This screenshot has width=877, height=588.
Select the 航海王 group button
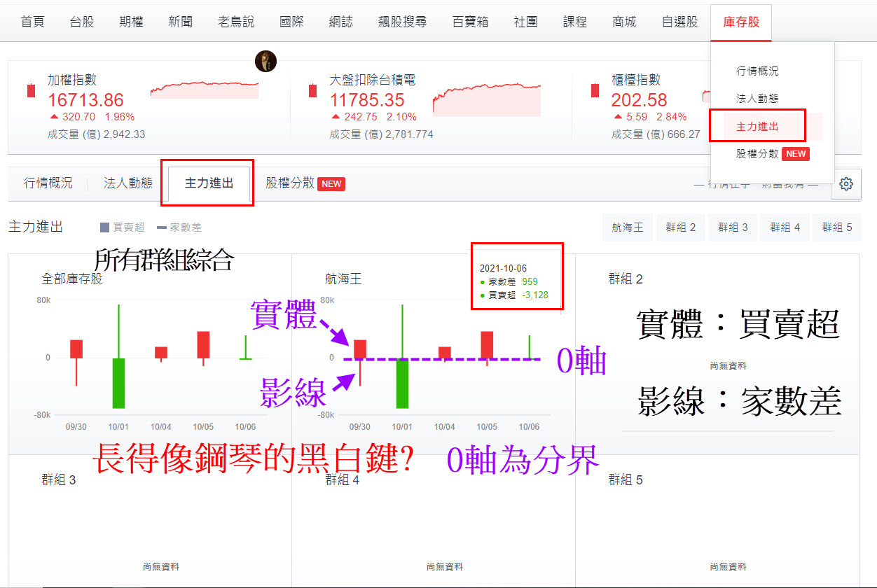627,227
